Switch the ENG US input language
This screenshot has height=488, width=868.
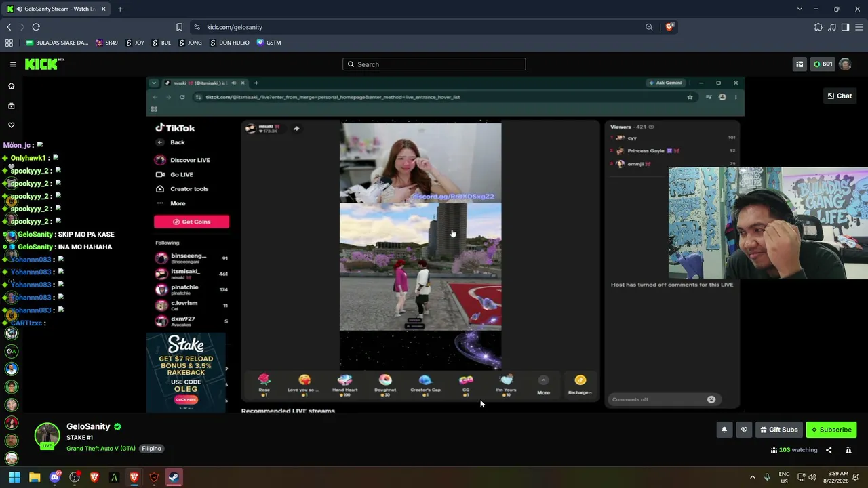[x=784, y=477]
